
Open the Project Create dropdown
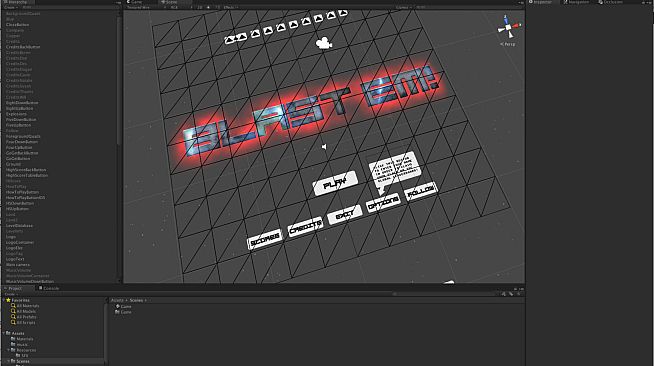(x=10, y=294)
